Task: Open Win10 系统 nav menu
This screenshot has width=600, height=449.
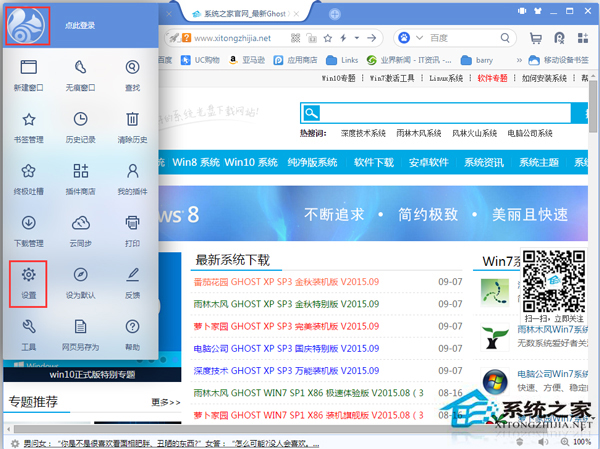Action: click(x=251, y=162)
